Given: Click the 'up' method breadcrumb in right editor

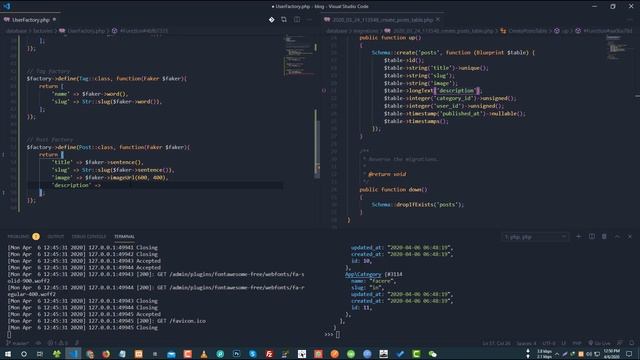Looking at the screenshot, I should click(562, 31).
